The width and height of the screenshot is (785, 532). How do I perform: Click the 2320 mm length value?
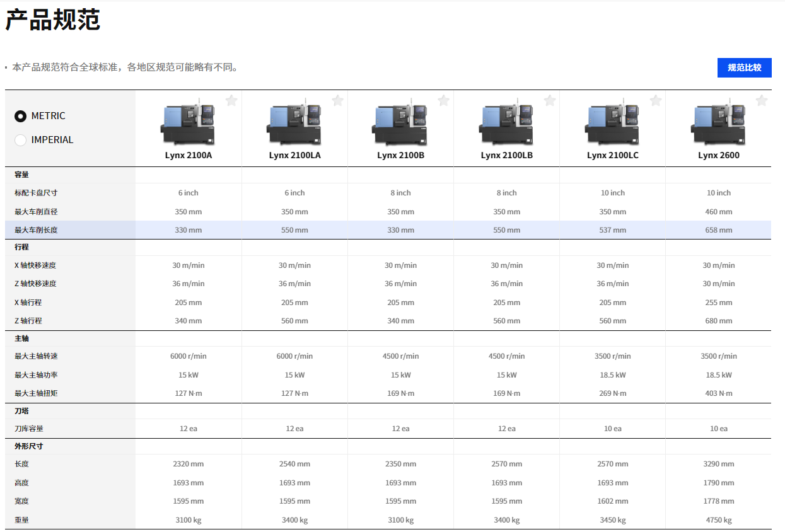tap(189, 464)
